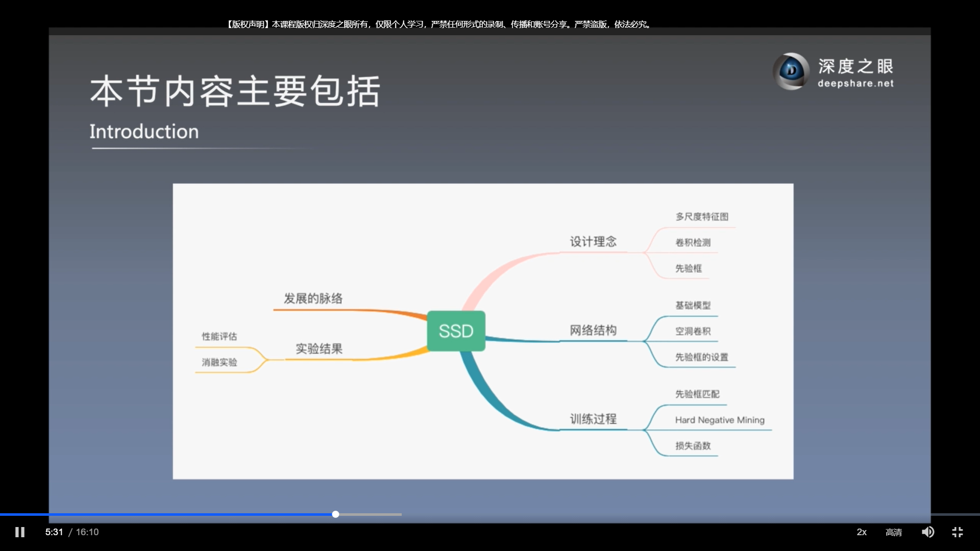Screen dimensions: 980x551
Task: Select the 设计理念 branch
Action: [x=593, y=241]
